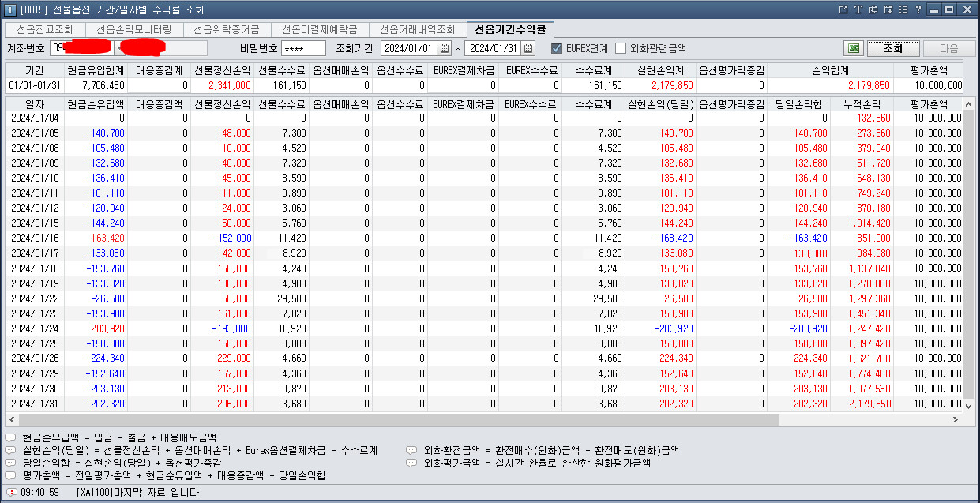Click the 다음 next button
The image size is (980, 503).
948,48
